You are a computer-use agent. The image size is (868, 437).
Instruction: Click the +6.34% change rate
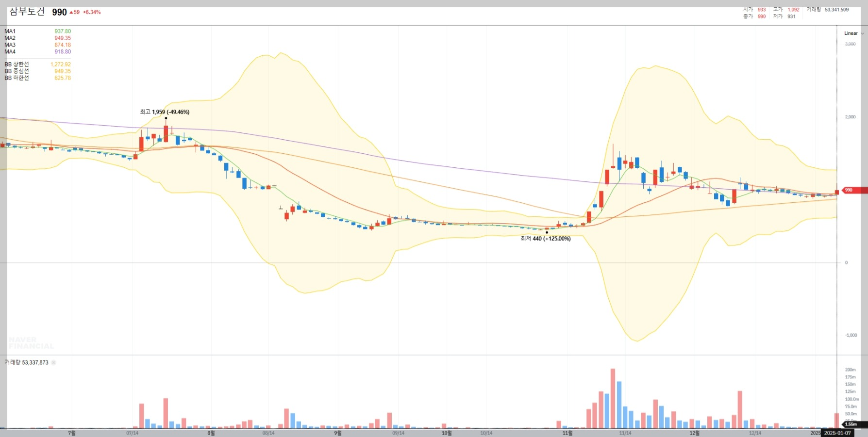(92, 12)
